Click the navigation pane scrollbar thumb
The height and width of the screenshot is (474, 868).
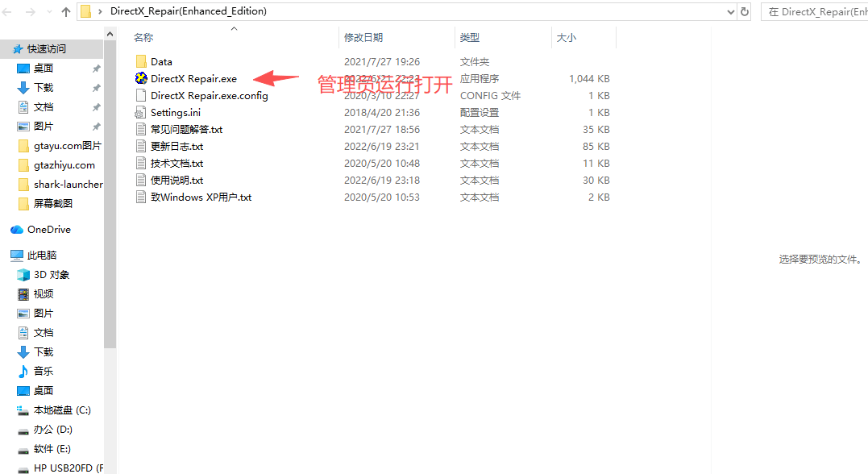pos(110,193)
